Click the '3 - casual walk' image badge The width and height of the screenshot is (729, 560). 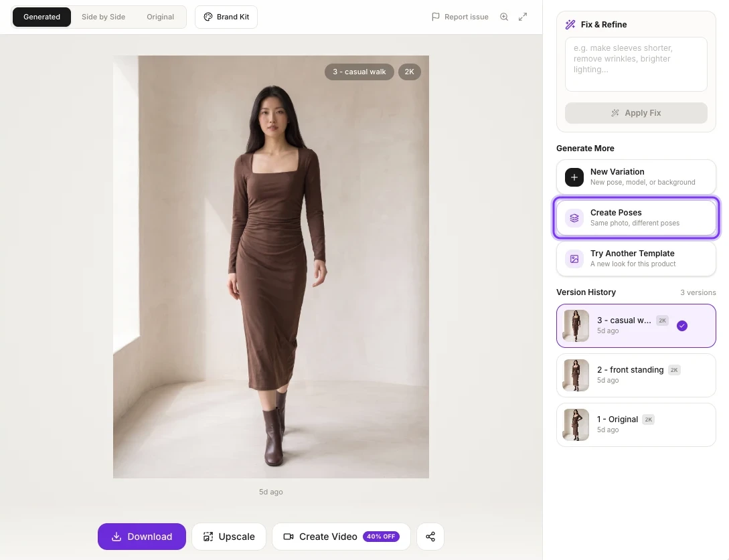tap(359, 72)
